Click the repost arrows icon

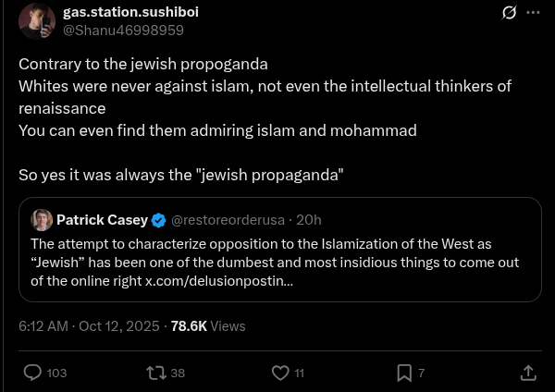click(156, 373)
